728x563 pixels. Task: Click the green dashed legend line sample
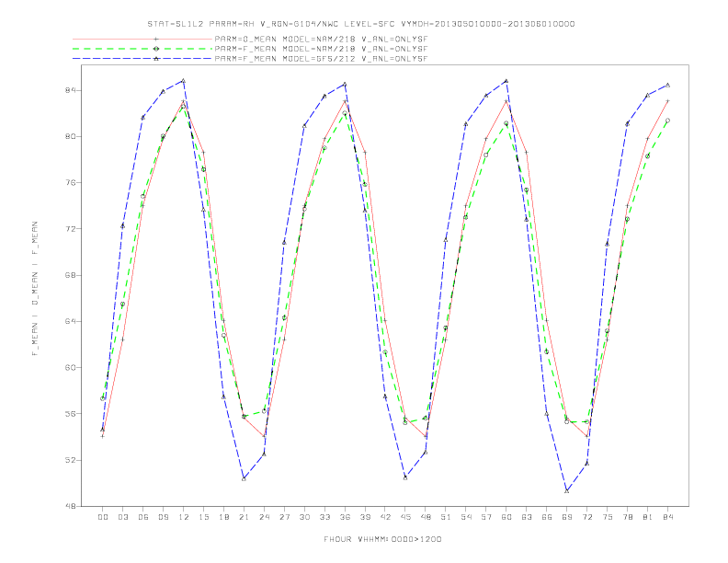click(x=142, y=49)
